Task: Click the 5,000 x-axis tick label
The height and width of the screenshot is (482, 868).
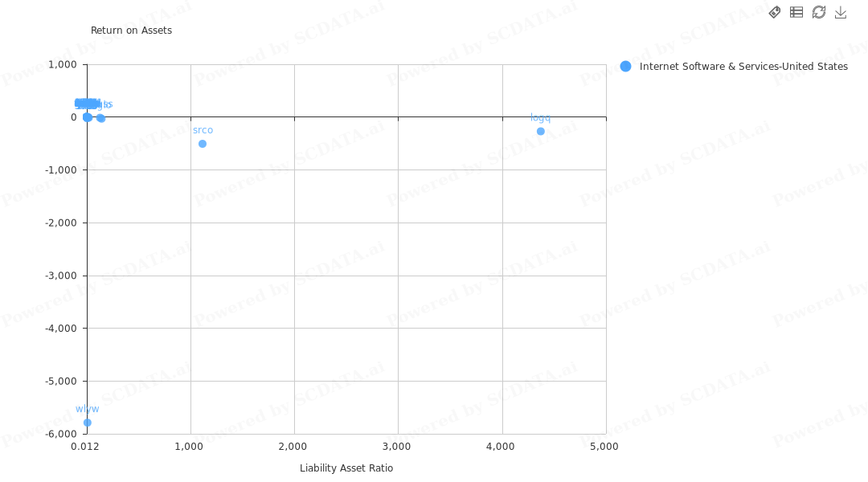Action: [x=604, y=447]
